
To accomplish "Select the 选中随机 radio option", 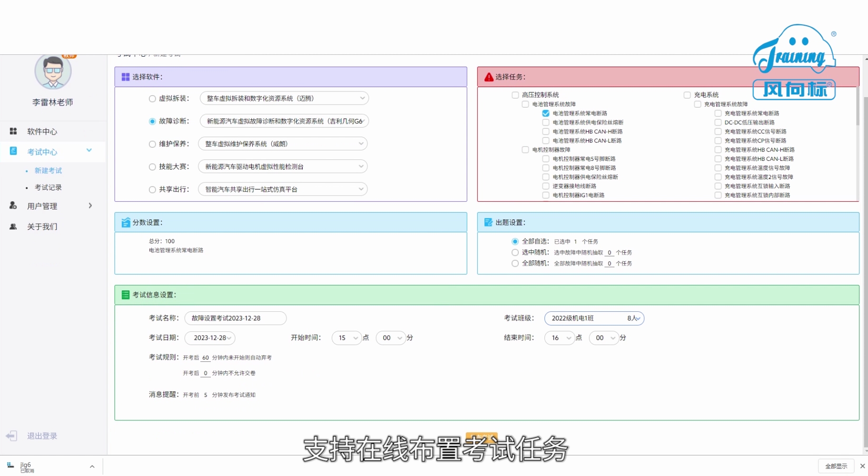I will click(x=515, y=252).
